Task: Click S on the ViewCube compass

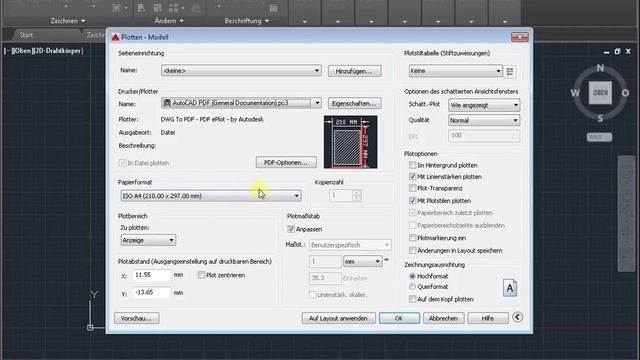Action: pos(600,118)
